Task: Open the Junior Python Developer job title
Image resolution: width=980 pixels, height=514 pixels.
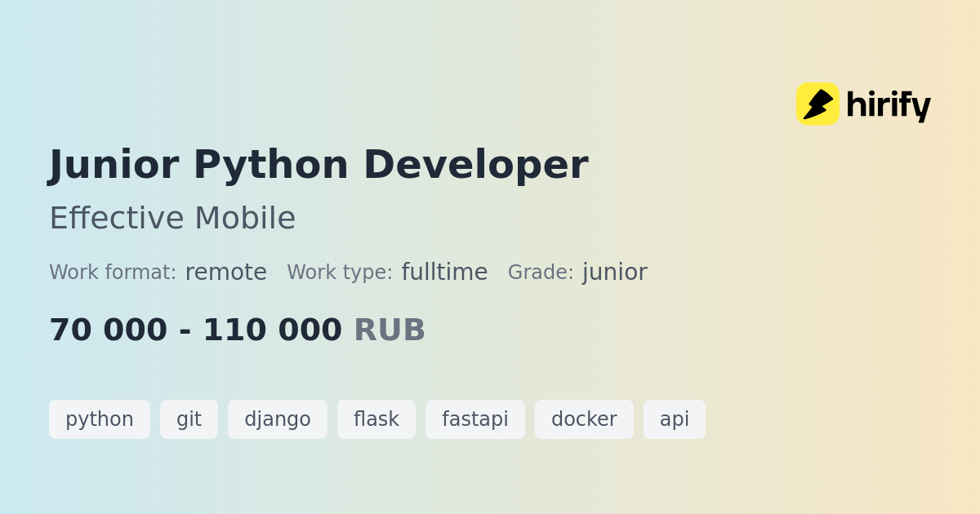Action: pyautogui.click(x=318, y=165)
